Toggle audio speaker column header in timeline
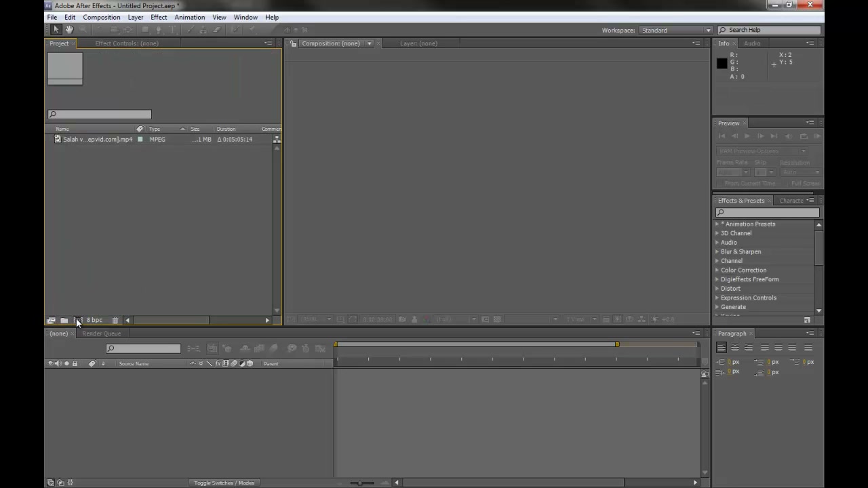The image size is (868, 488). point(58,364)
